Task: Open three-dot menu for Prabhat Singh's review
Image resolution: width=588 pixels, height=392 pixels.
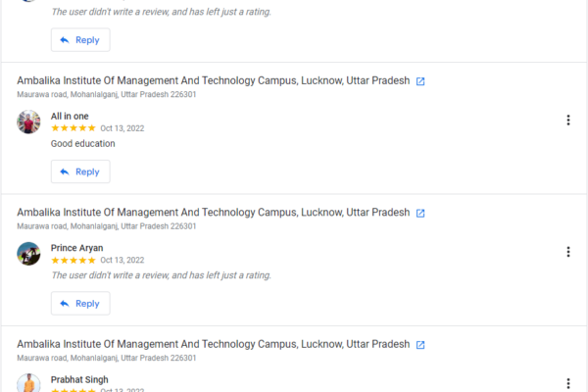Action: pos(567,383)
